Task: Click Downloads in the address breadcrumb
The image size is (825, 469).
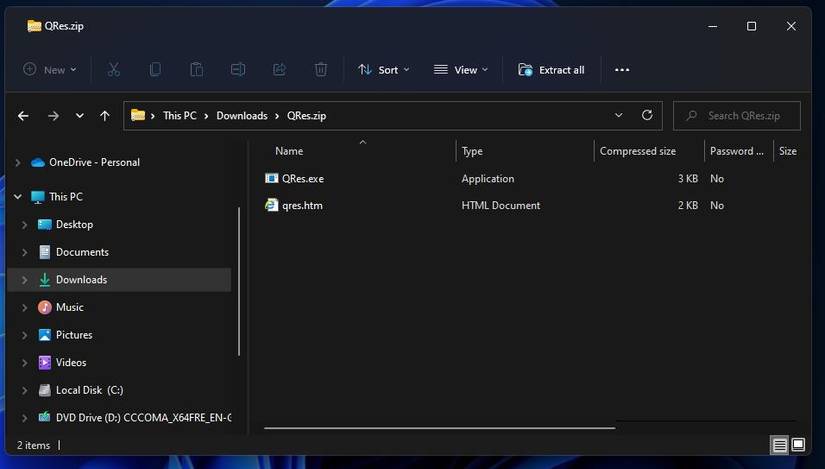Action: pos(242,116)
